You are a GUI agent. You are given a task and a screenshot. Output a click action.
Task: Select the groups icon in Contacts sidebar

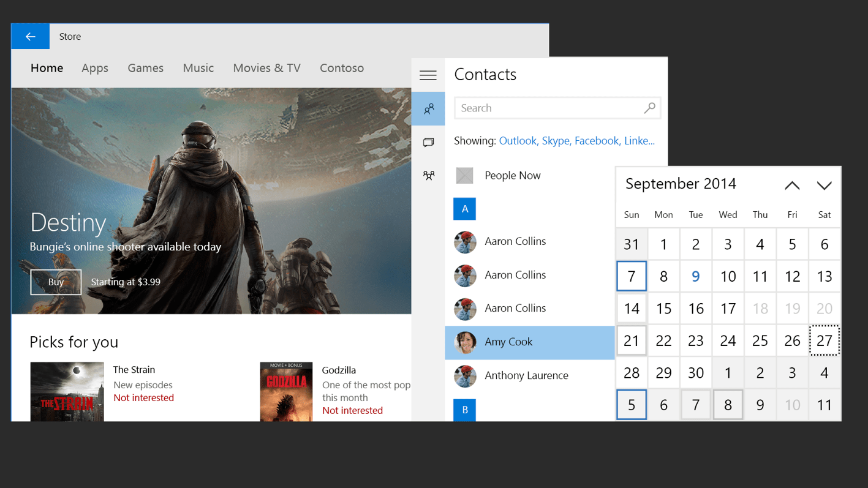pyautogui.click(x=428, y=175)
